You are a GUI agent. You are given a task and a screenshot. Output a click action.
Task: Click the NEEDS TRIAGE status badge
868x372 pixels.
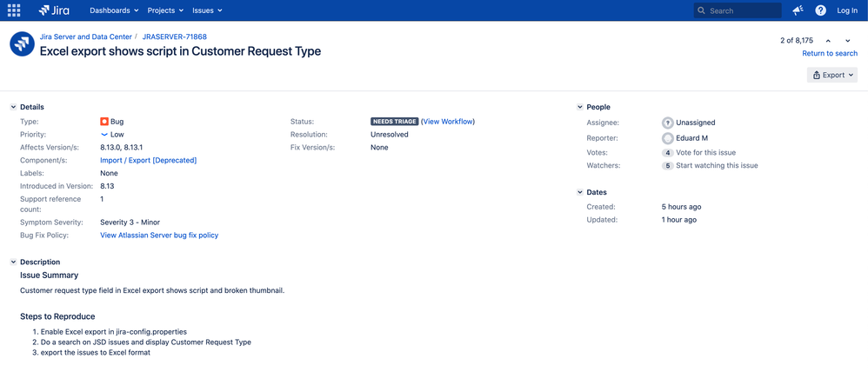coord(394,121)
